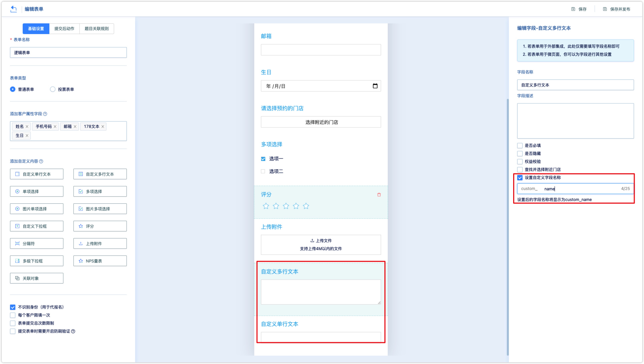The height and width of the screenshot is (364, 644).
Task: Remove the 手机号码 tag via its X
Action: point(55,127)
